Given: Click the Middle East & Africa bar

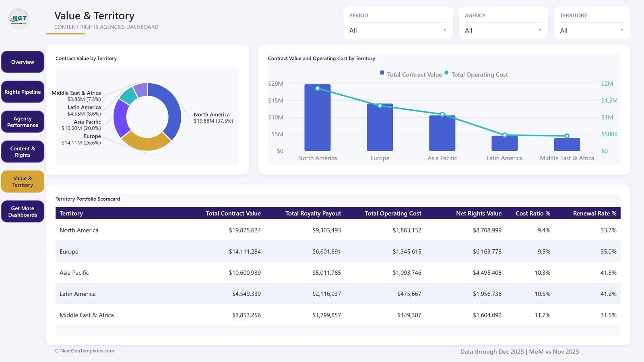Looking at the screenshot, I should pos(567,145).
